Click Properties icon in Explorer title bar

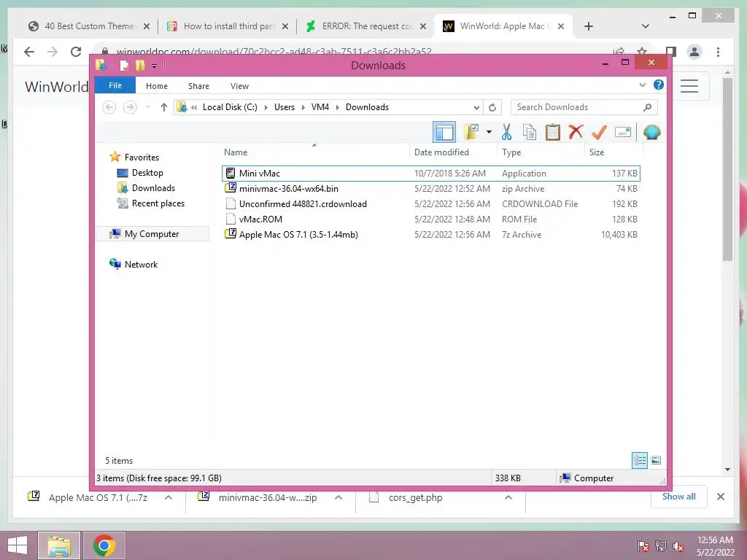click(x=124, y=65)
